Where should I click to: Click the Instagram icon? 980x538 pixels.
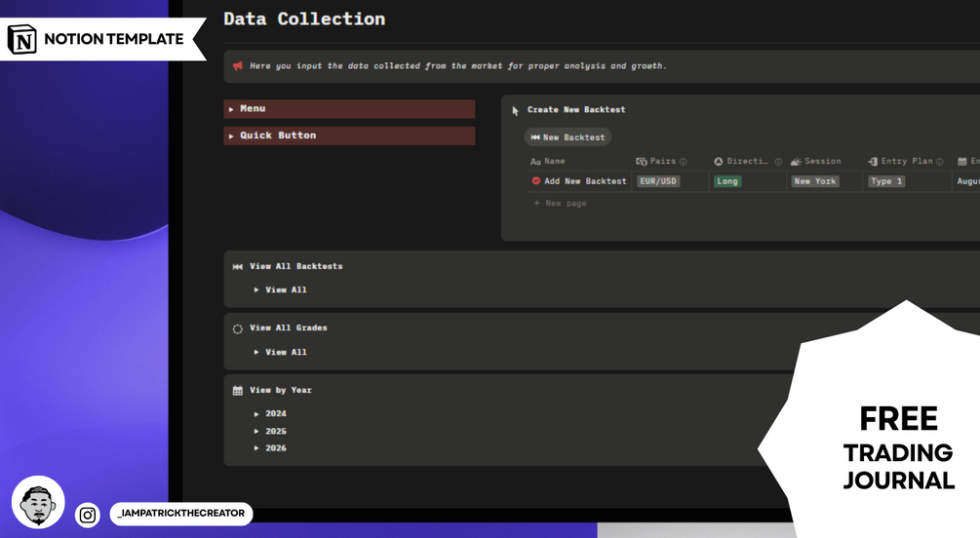[88, 515]
